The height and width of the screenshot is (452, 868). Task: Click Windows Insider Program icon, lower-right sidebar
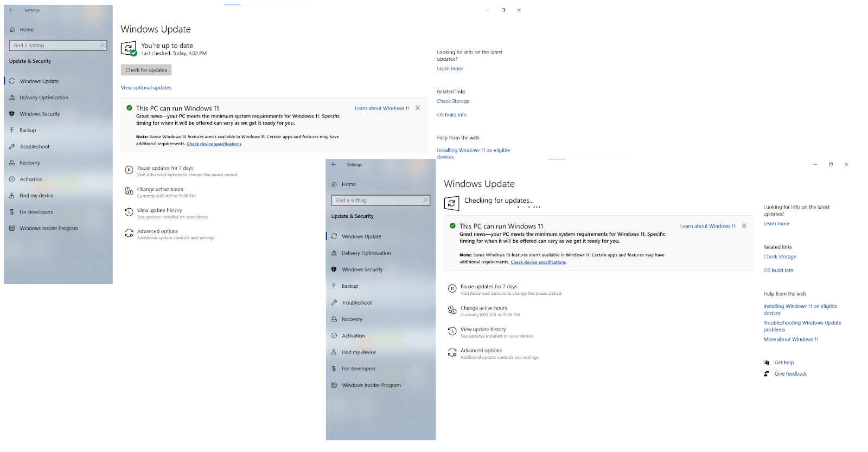click(x=334, y=385)
